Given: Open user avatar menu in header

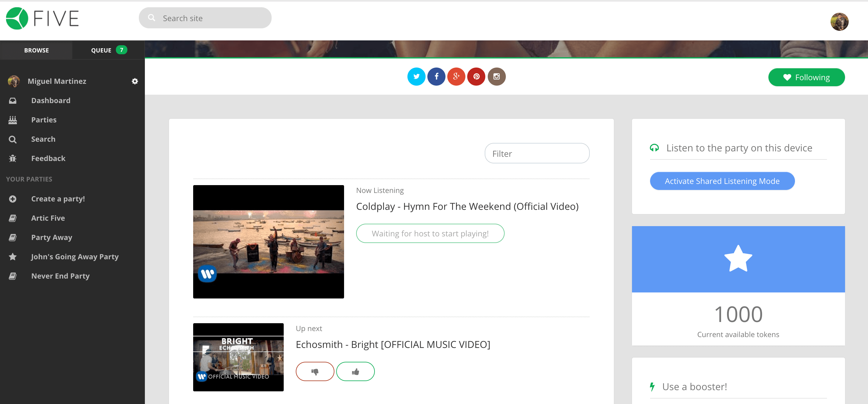Looking at the screenshot, I should pyautogui.click(x=839, y=22).
